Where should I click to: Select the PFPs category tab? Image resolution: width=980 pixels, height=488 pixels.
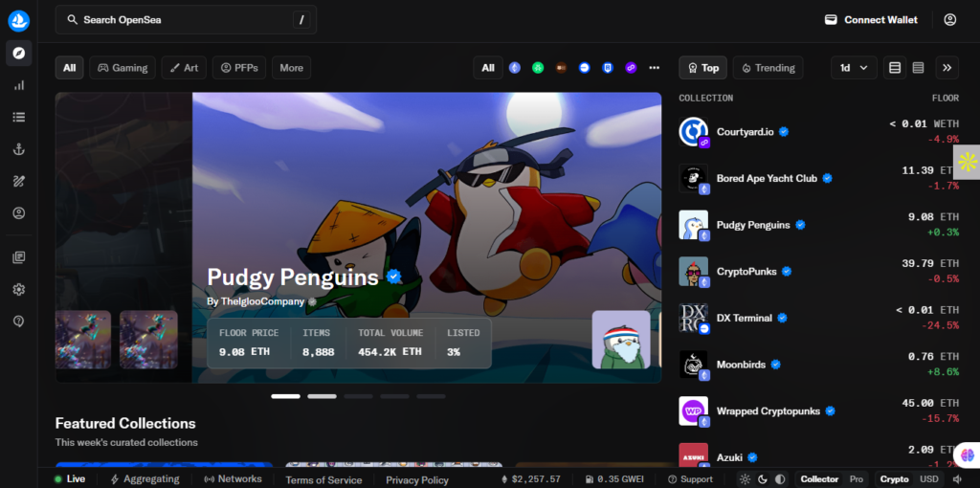pyautogui.click(x=239, y=68)
